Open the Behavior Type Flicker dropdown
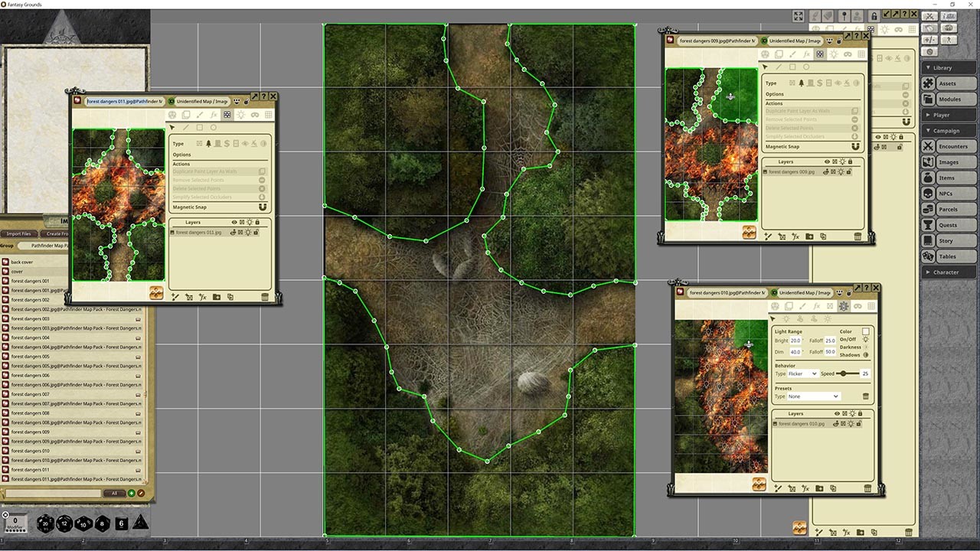This screenshot has width=980, height=551. tap(802, 373)
